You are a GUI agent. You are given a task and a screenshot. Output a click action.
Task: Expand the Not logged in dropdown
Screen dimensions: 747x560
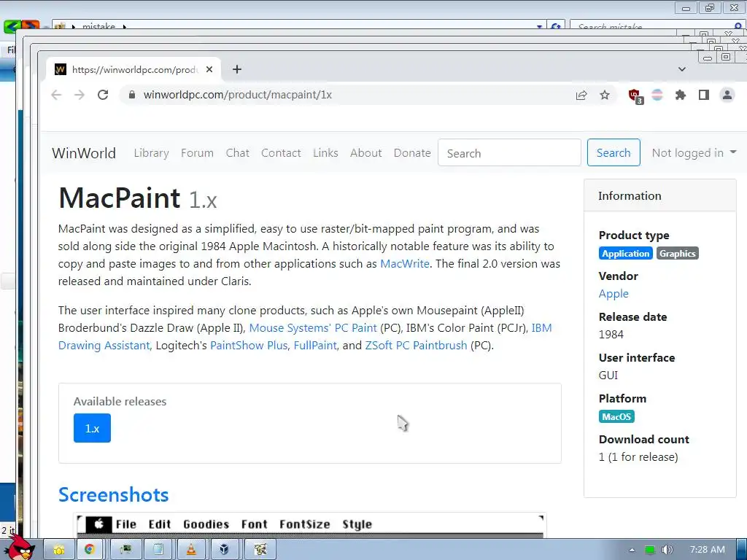click(694, 153)
